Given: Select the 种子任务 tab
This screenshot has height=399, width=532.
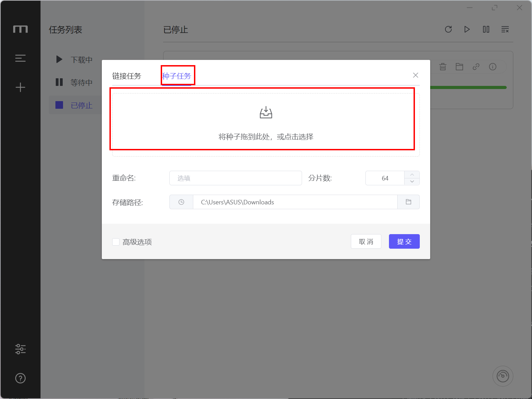Looking at the screenshot, I should point(177,76).
